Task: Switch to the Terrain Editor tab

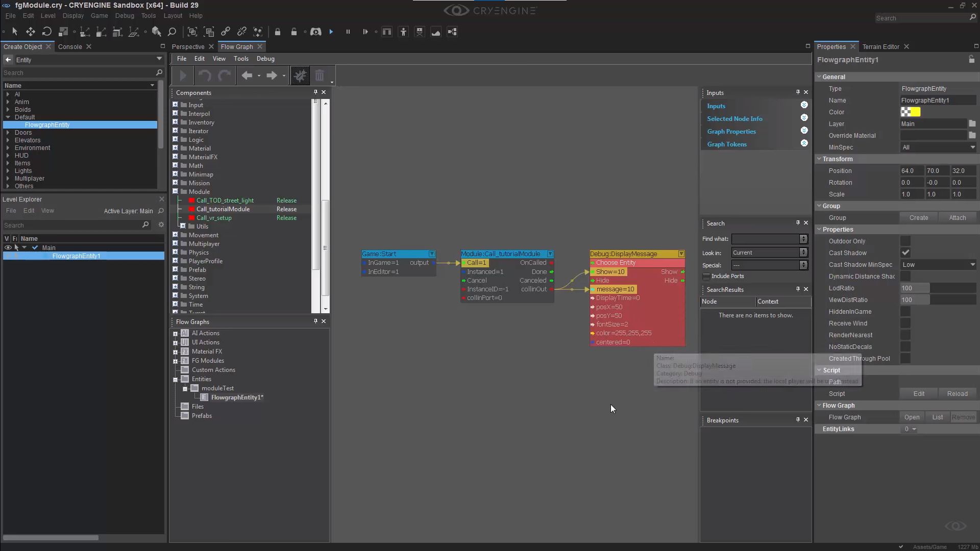Action: point(880,46)
